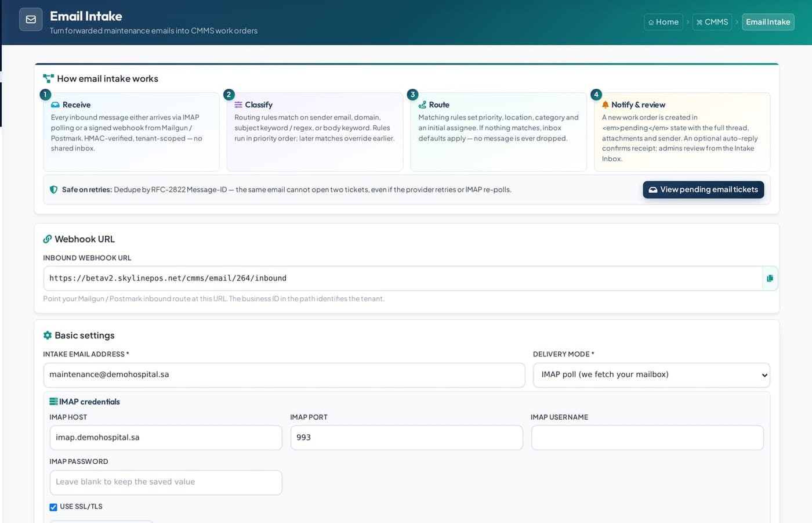
Task: Click the 'Classify' step heading
Action: [259, 105]
